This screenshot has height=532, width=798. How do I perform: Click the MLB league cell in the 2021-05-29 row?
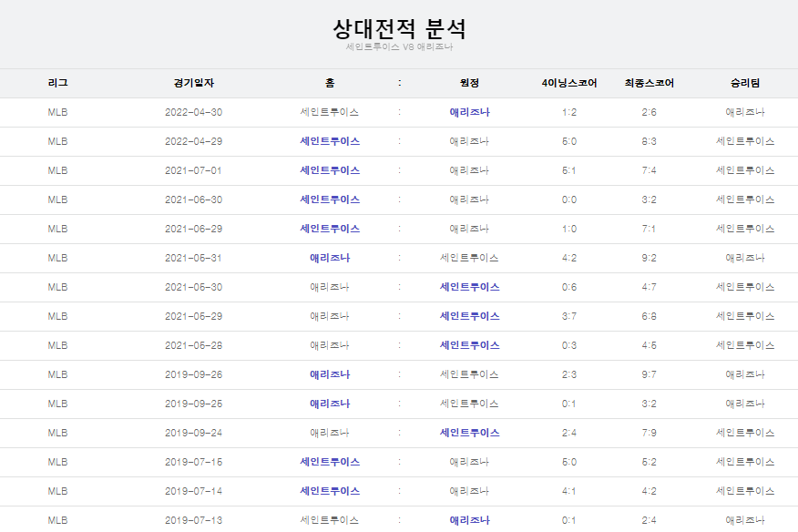(x=57, y=316)
